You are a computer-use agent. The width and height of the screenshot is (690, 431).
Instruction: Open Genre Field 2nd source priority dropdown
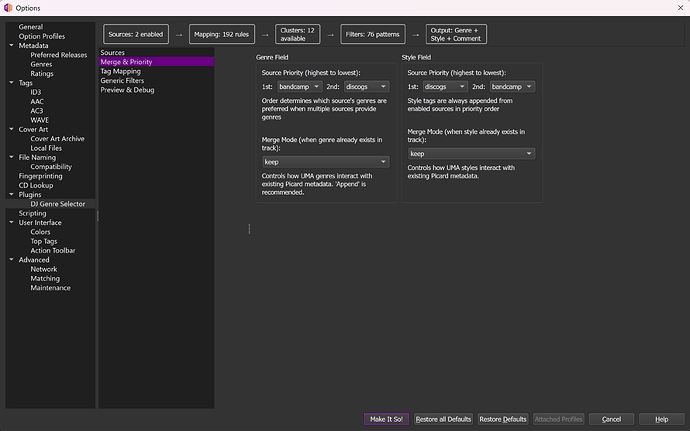tap(362, 87)
